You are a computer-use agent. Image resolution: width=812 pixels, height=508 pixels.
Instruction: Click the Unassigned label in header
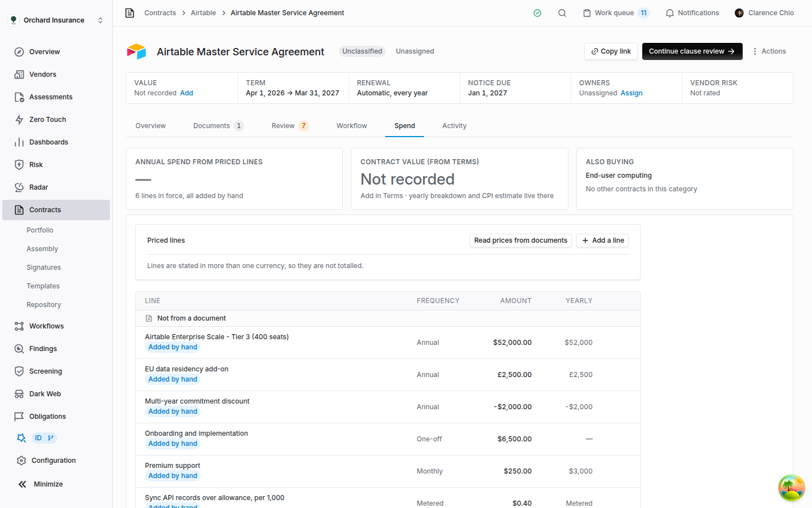click(x=415, y=51)
